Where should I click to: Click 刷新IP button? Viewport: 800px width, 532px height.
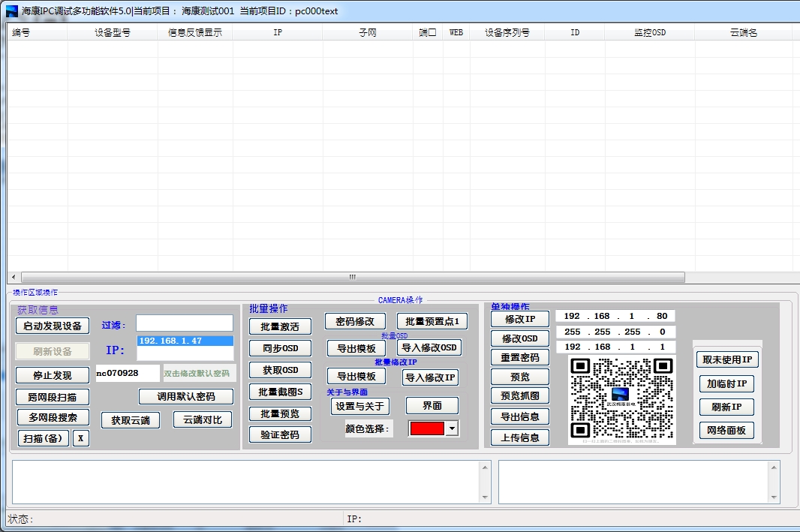tap(726, 407)
